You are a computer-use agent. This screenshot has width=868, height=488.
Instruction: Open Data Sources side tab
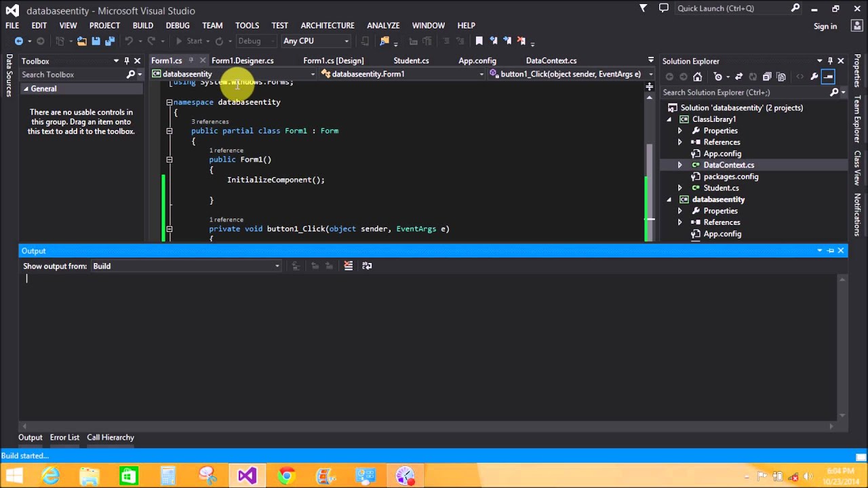9,75
